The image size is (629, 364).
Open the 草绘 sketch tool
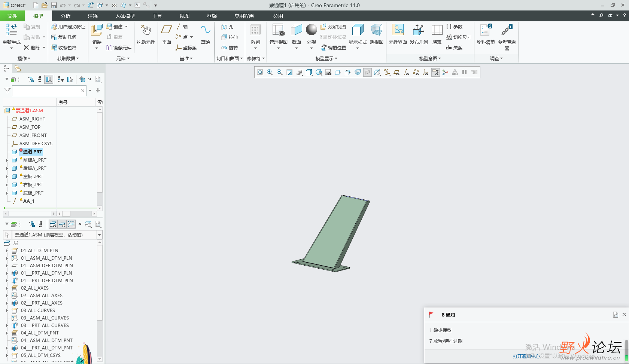click(x=205, y=34)
